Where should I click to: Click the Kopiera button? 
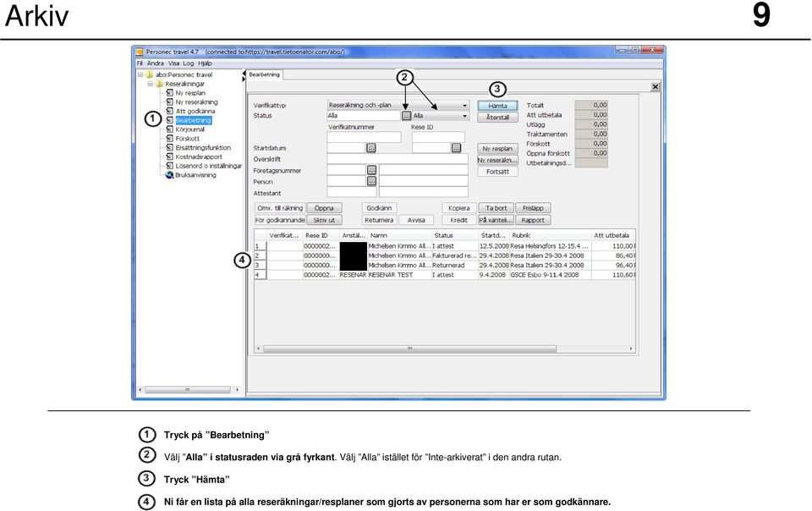[458, 208]
